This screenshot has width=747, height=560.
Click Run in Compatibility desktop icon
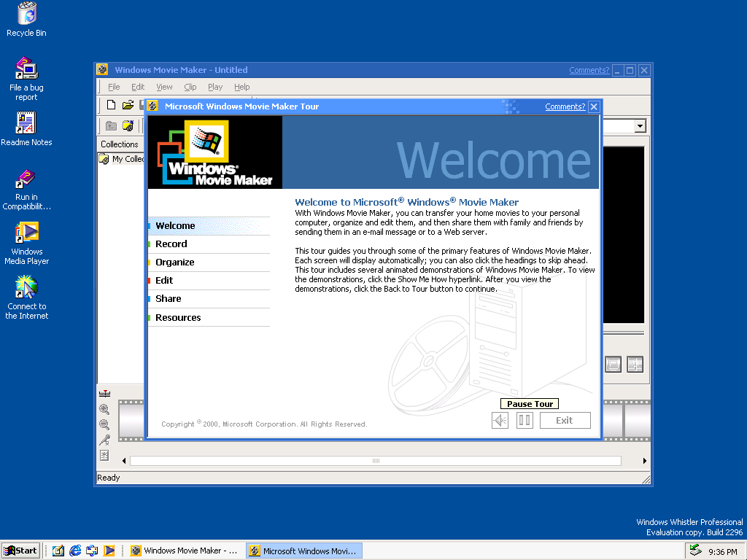point(27,190)
